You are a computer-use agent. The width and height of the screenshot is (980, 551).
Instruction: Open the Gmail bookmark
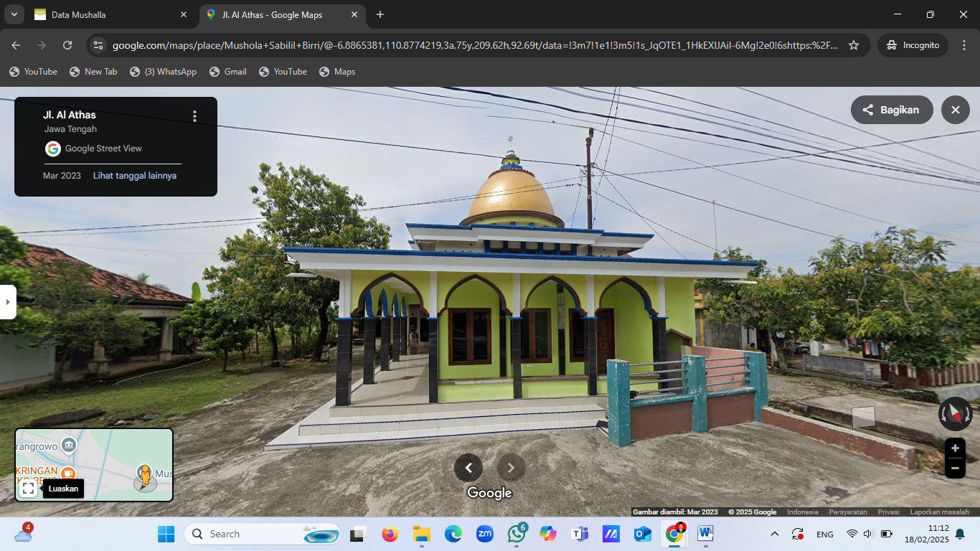click(x=228, y=72)
